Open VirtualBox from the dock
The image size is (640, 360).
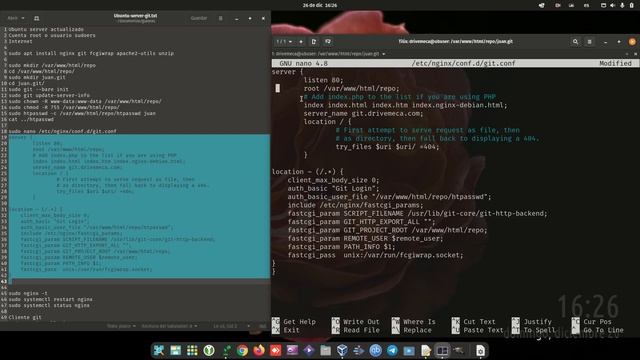[342, 351]
